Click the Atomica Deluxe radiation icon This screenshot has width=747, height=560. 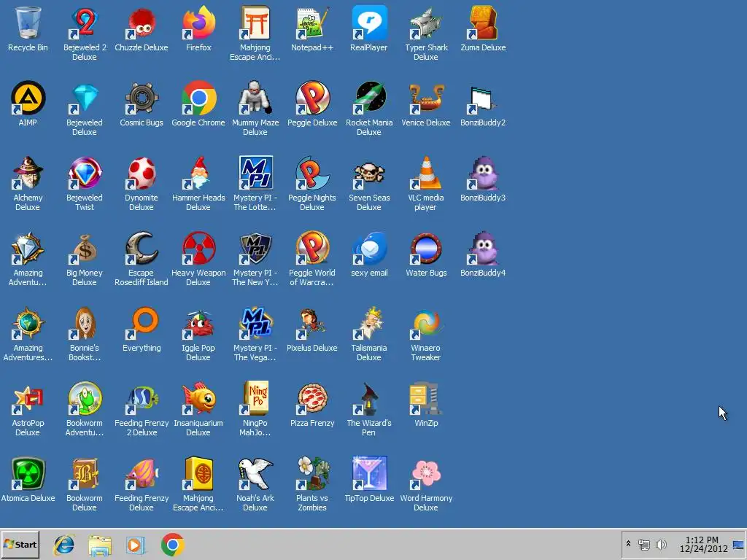click(x=28, y=473)
